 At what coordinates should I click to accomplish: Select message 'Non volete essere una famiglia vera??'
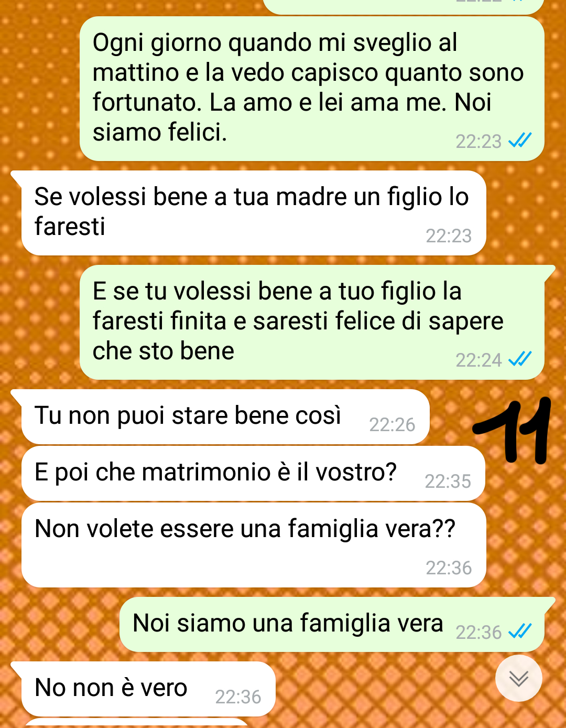pyautogui.click(x=254, y=545)
